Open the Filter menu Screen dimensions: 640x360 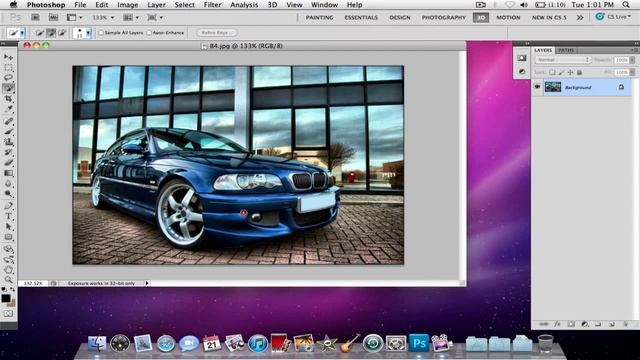212,5
